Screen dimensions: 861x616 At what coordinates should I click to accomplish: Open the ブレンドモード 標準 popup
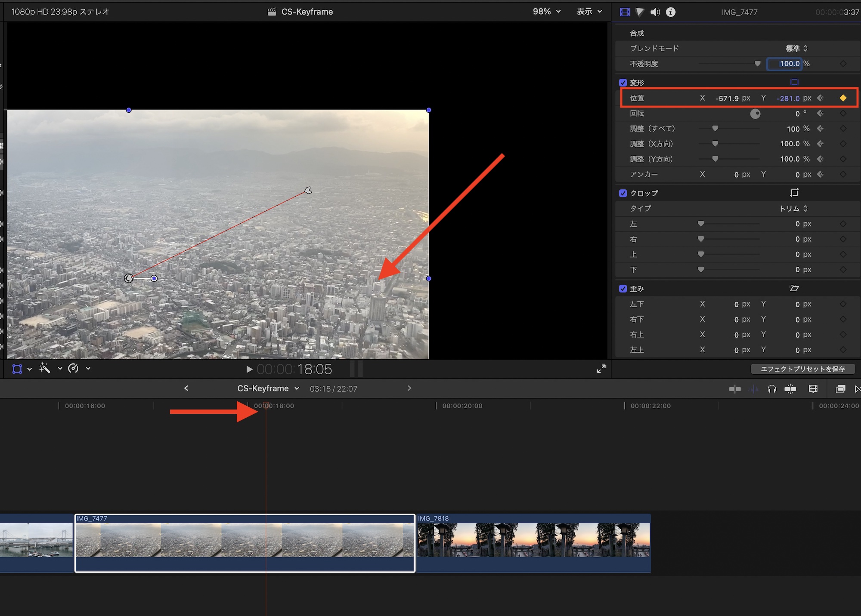(796, 48)
